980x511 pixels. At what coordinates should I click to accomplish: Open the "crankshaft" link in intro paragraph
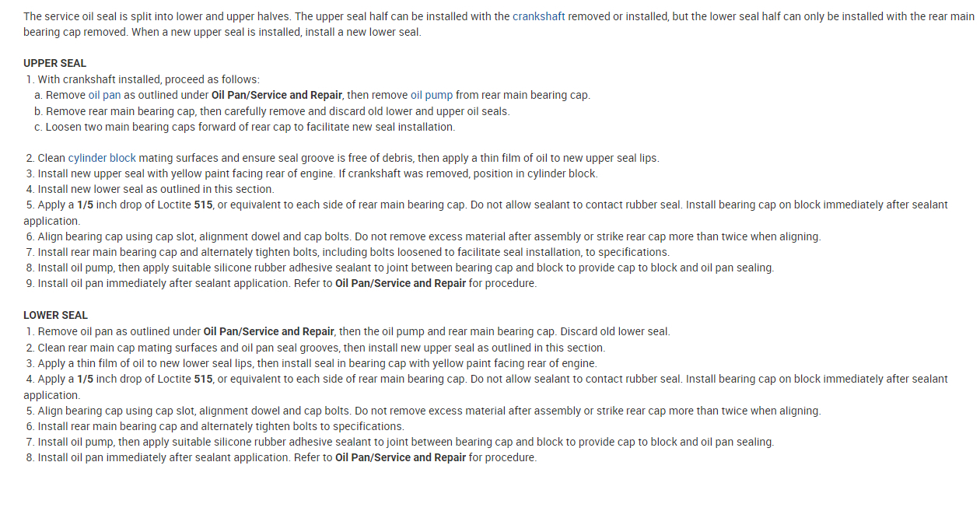538,16
